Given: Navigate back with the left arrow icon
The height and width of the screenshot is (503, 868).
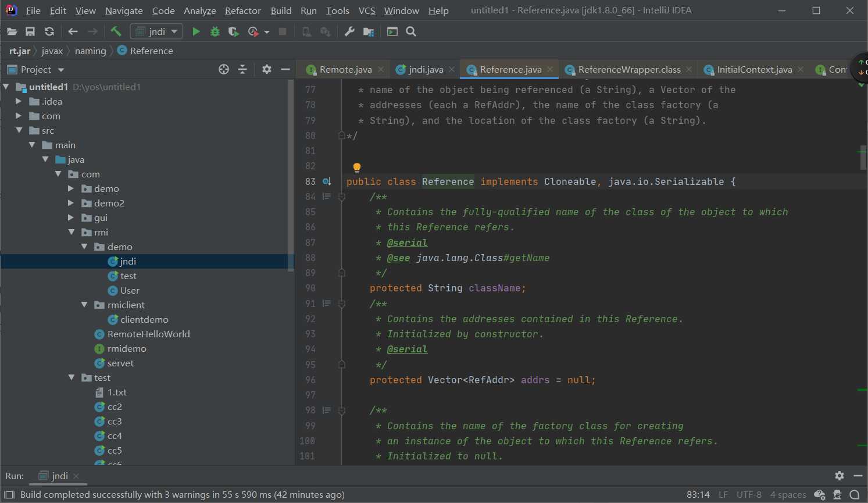Looking at the screenshot, I should pos(73,31).
